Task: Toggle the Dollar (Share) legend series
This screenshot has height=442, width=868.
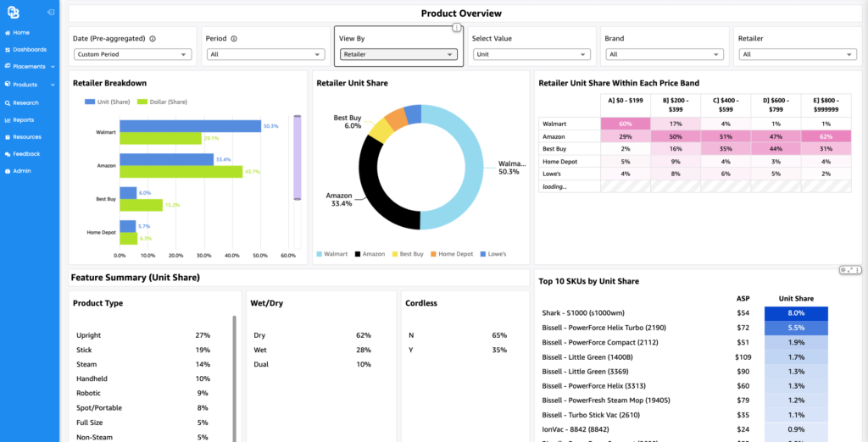Action: click(x=162, y=102)
